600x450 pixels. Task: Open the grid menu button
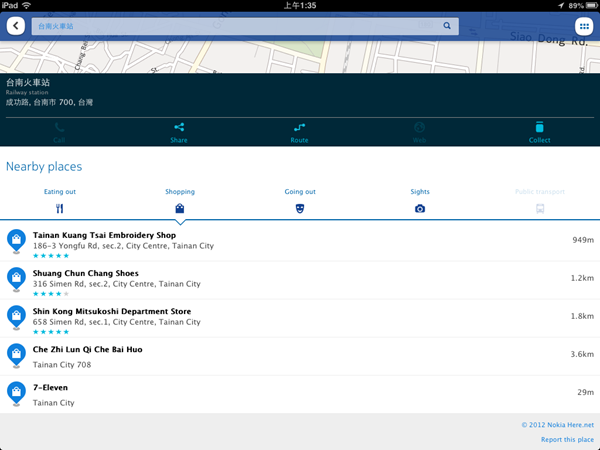pos(584,26)
